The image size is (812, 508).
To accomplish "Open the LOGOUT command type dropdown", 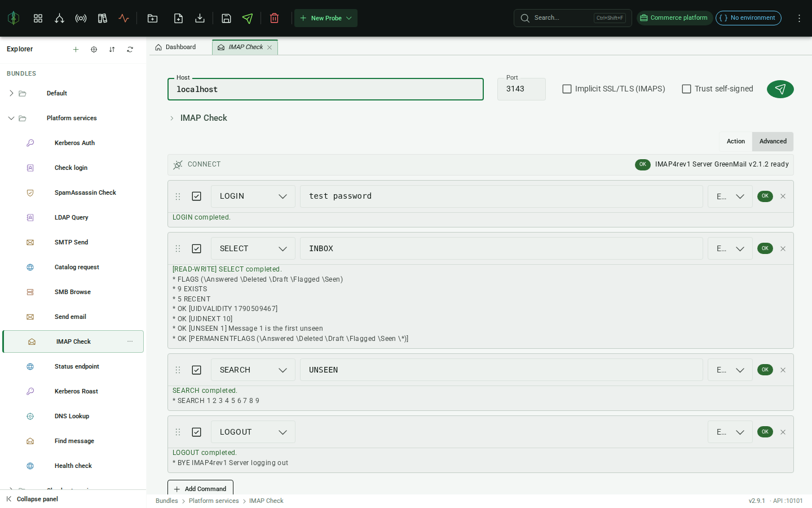I will (x=253, y=432).
